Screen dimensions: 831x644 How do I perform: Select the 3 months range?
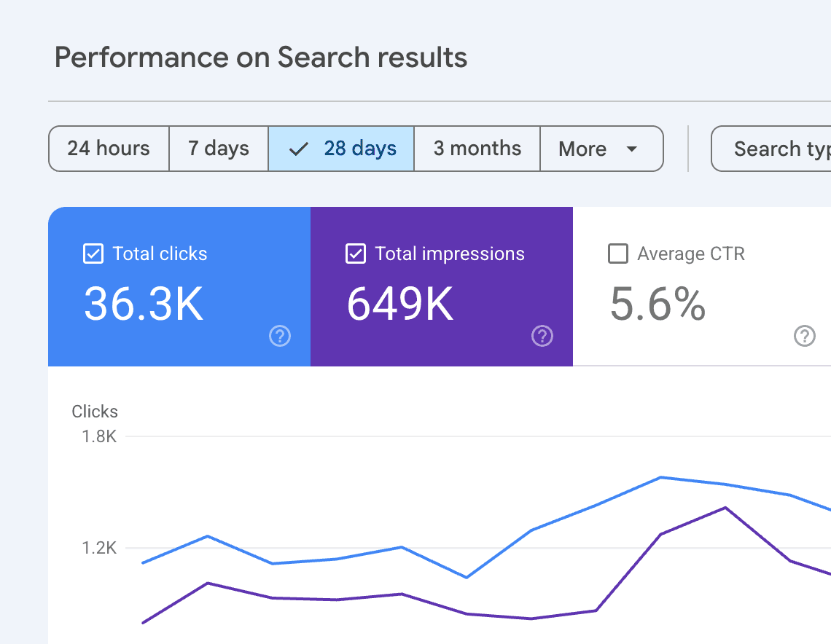click(477, 149)
